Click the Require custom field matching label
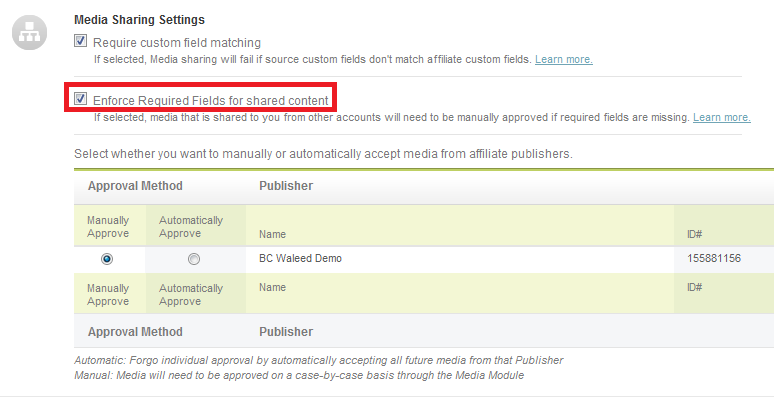 (x=177, y=43)
